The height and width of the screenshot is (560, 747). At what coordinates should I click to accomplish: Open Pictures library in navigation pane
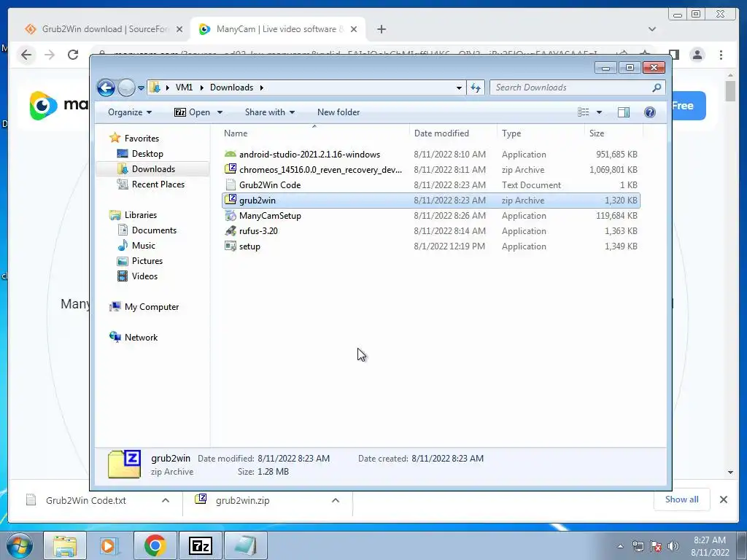147,261
